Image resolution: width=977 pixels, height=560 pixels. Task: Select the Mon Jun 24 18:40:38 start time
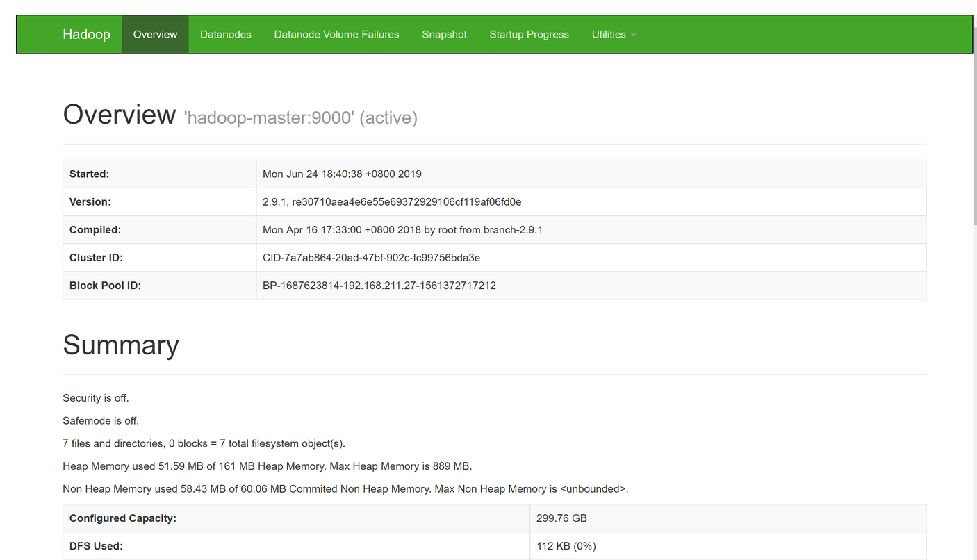tap(342, 174)
